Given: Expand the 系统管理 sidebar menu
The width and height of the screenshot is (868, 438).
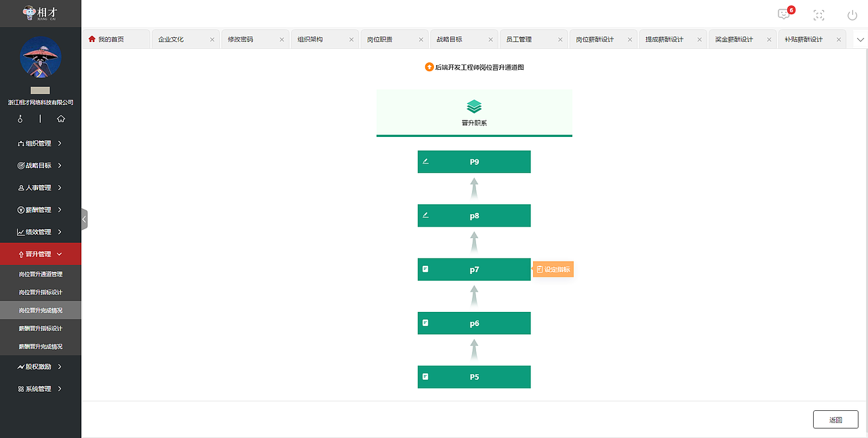Looking at the screenshot, I should pyautogui.click(x=41, y=389).
